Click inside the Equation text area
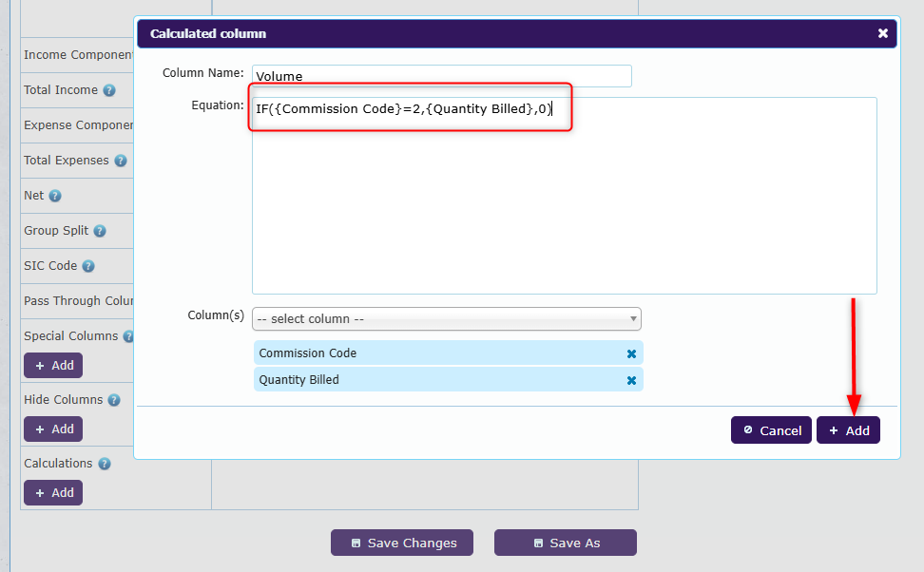This screenshot has width=924, height=572. coord(565,196)
